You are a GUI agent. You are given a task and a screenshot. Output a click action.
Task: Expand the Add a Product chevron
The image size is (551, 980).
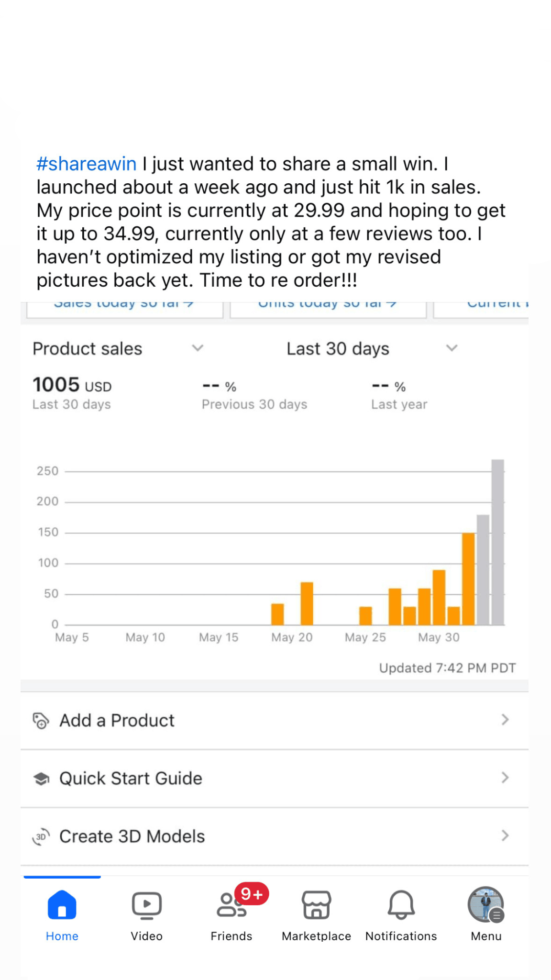click(505, 720)
